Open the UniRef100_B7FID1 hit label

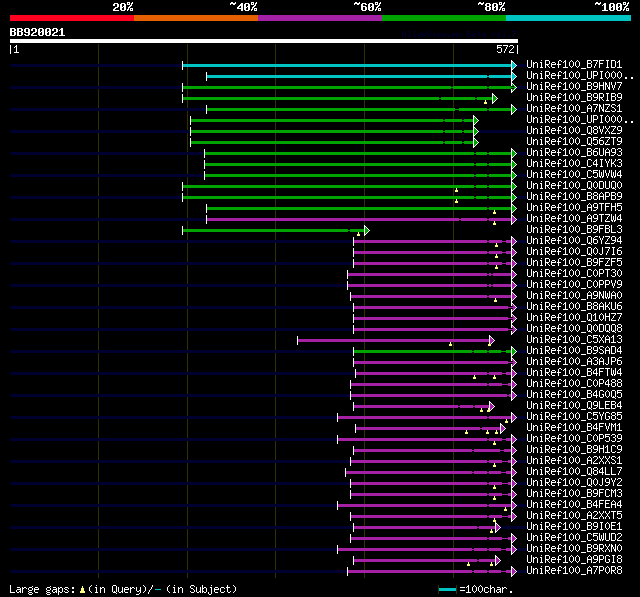pyautogui.click(x=574, y=64)
